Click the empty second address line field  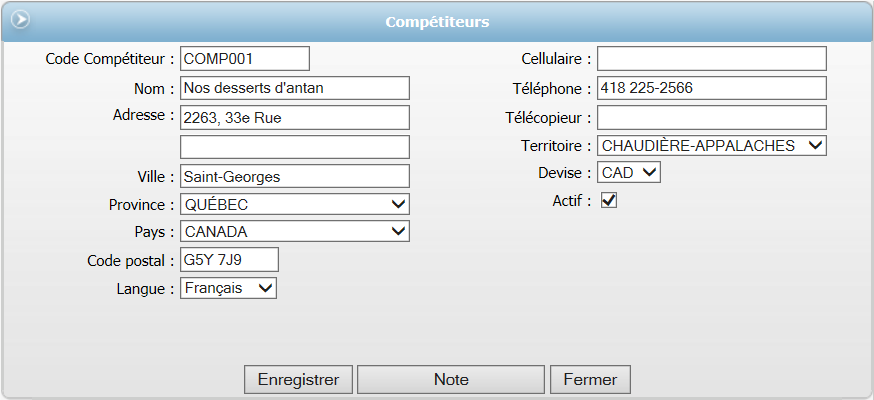point(294,147)
